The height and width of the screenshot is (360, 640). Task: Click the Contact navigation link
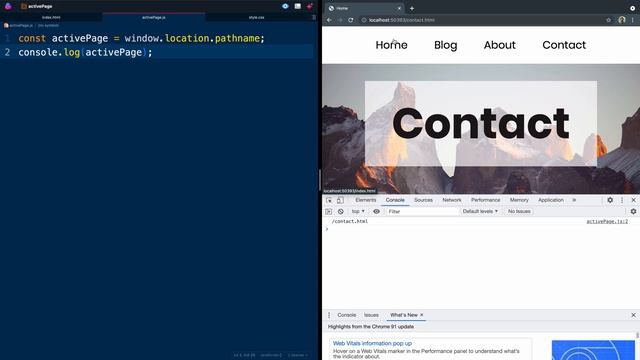pos(564,45)
